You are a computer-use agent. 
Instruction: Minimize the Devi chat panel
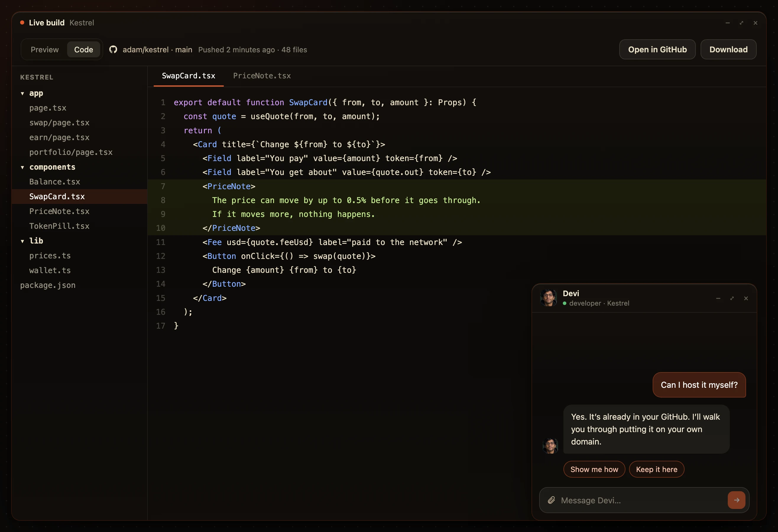718,298
